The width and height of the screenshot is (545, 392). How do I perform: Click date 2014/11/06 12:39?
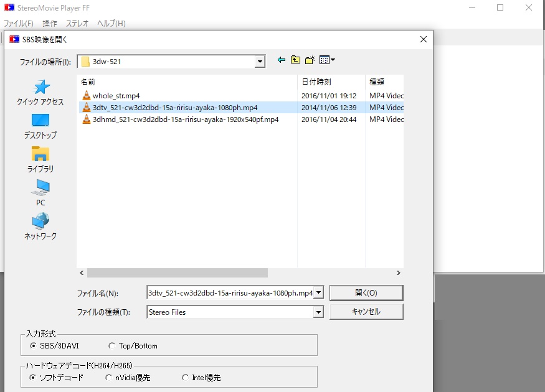coord(329,107)
